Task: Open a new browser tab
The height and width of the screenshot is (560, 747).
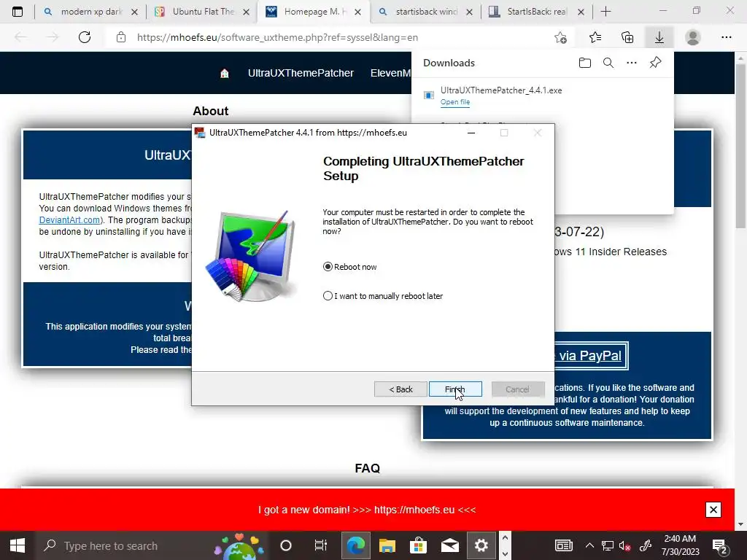Action: (x=606, y=12)
